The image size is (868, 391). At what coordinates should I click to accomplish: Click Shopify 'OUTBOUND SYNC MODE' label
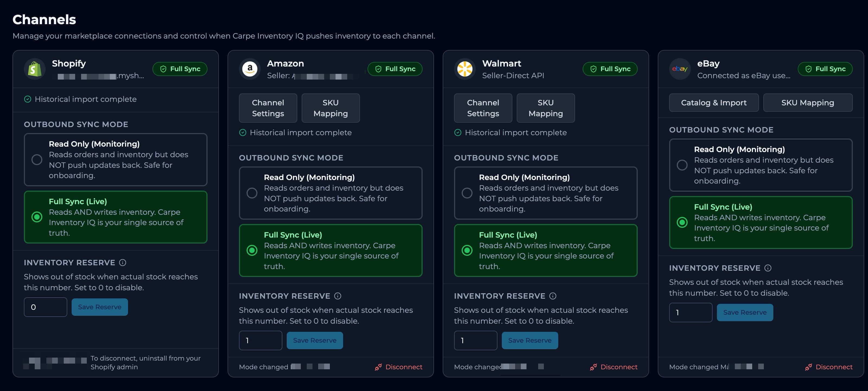[76, 124]
